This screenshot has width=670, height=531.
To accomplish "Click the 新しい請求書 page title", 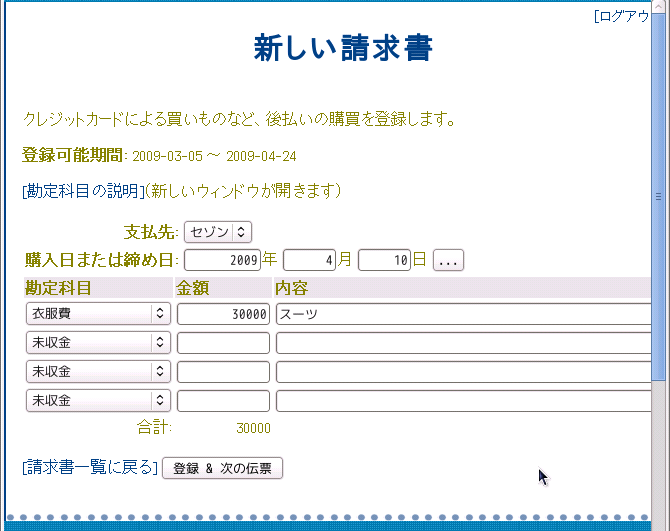I will [343, 48].
